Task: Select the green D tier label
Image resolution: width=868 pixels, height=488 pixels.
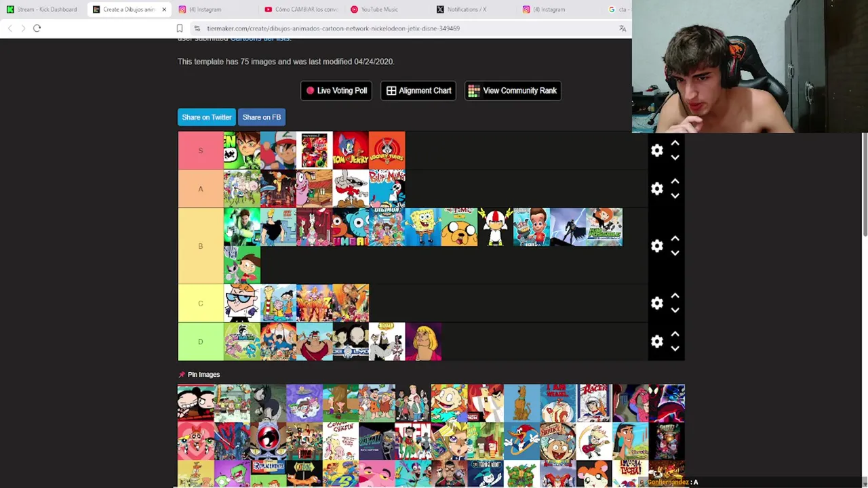Action: tap(200, 341)
